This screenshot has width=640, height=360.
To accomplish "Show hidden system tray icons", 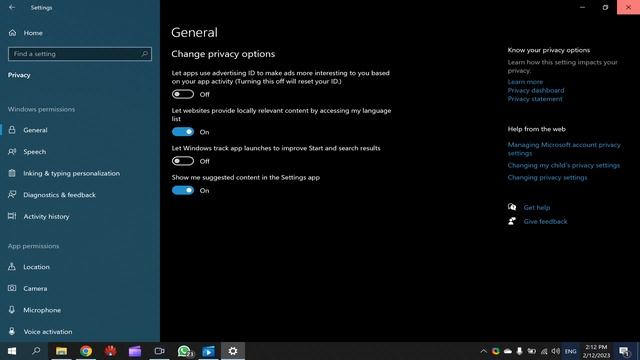I will coord(483,351).
